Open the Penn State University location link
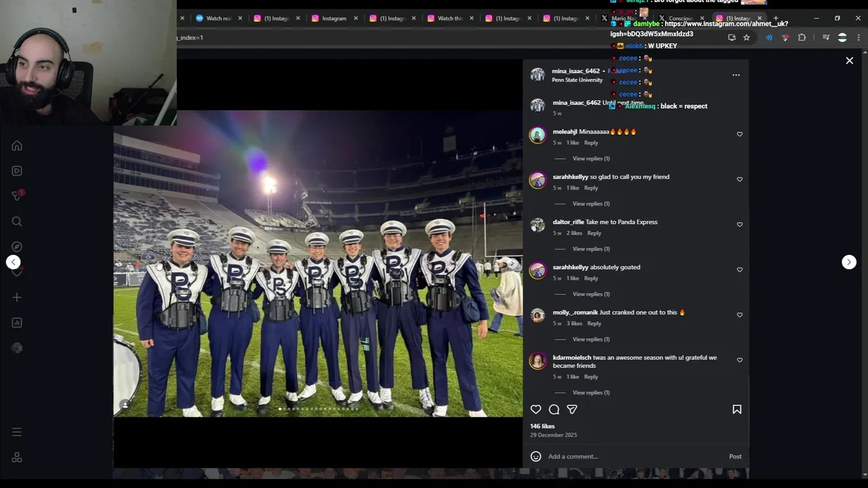Viewport: 868px width, 488px height. point(577,80)
